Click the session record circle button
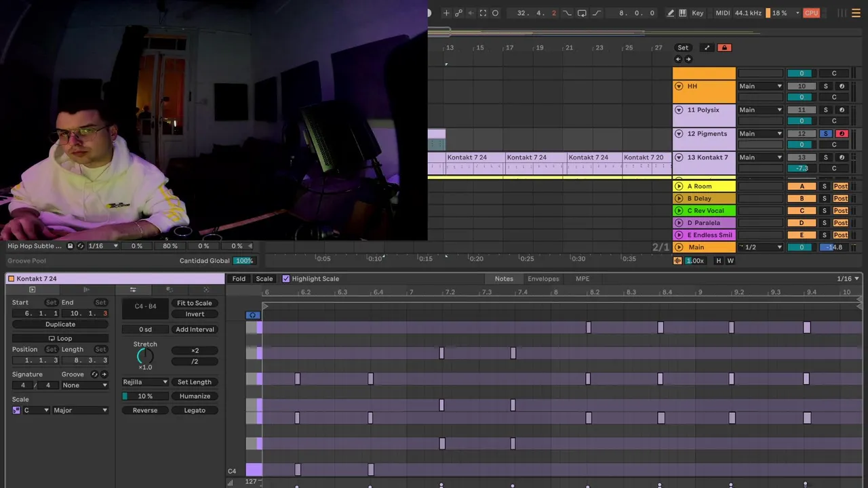The image size is (868, 488). [495, 13]
